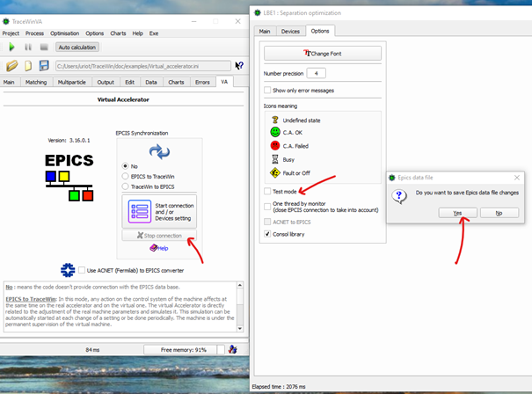The height and width of the screenshot is (394, 532).
Task: Click the Undefined state question icon
Action: click(275, 120)
